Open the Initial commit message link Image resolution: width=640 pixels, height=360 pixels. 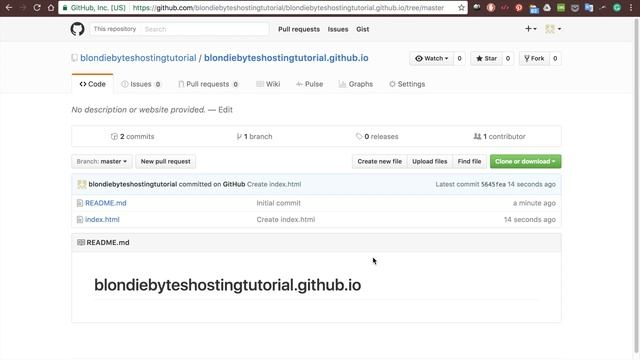(278, 203)
